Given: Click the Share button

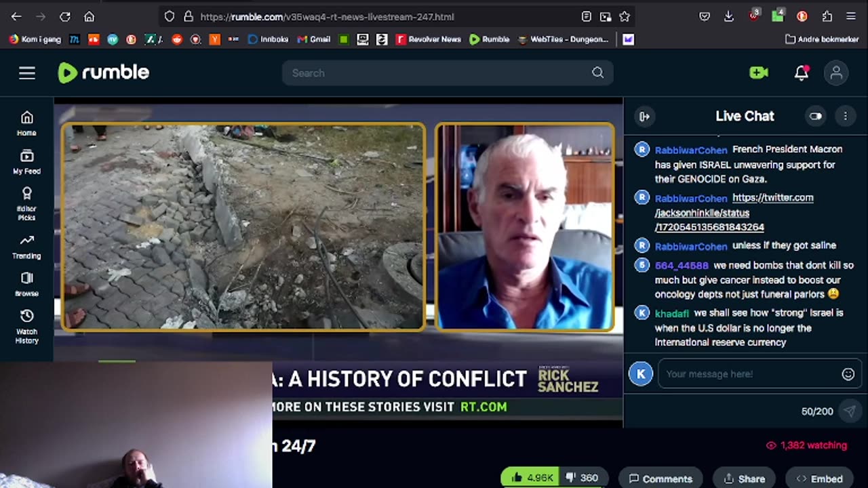Looking at the screenshot, I should (x=745, y=479).
